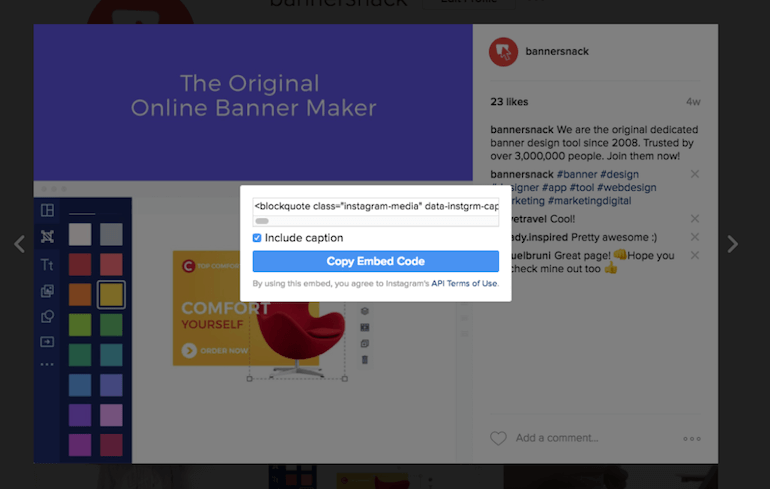
Task: Pick the selected yellow color swatch
Action: coord(111,295)
